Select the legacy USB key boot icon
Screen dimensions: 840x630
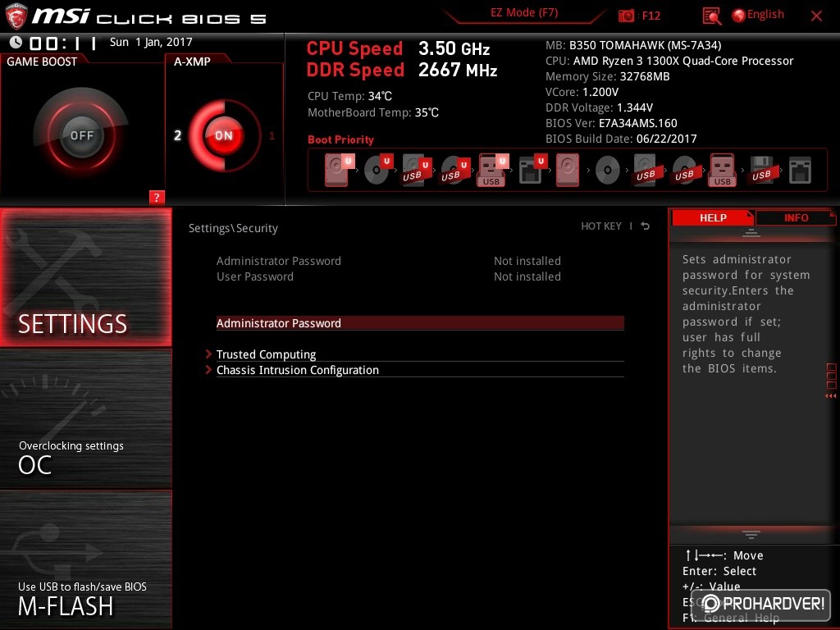click(x=722, y=170)
